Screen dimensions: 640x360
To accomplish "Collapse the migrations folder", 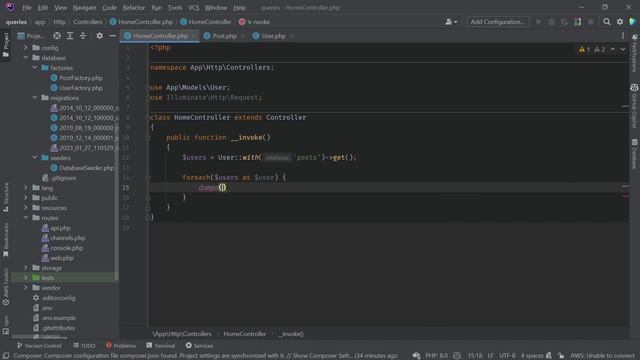I will (x=35, y=98).
